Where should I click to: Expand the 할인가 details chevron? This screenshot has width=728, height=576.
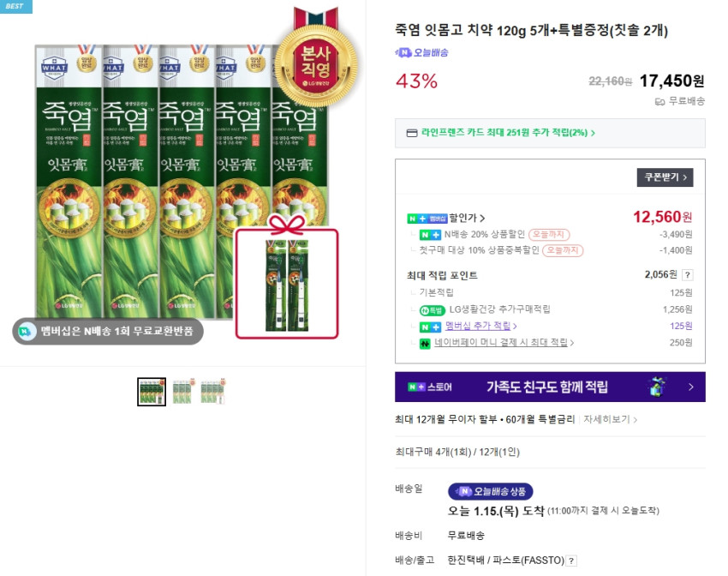(x=482, y=218)
